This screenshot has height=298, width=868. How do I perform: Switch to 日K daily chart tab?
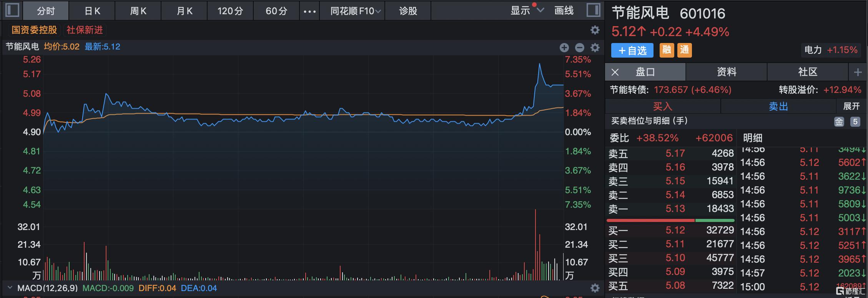point(92,11)
